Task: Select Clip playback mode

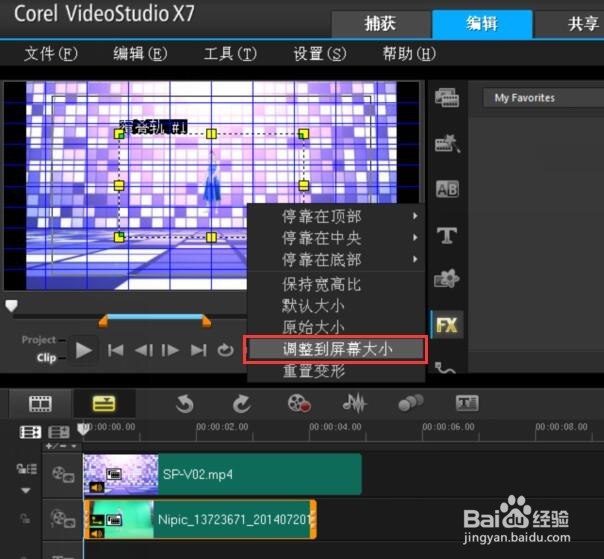Action: 46,358
